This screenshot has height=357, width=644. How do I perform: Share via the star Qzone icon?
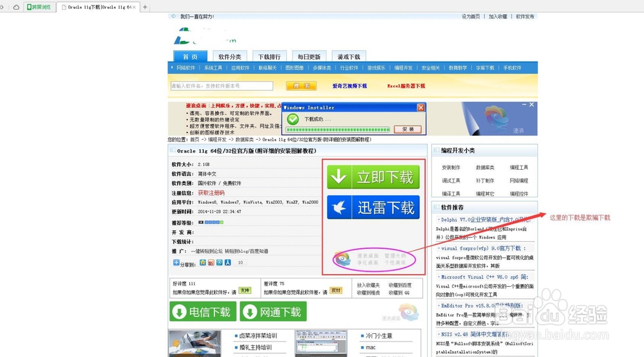point(202,262)
